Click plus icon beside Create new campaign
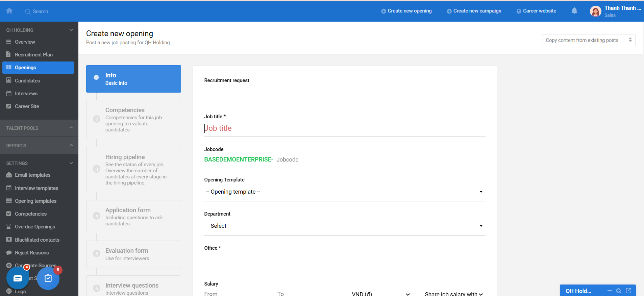The width and height of the screenshot is (644, 296). [449, 11]
